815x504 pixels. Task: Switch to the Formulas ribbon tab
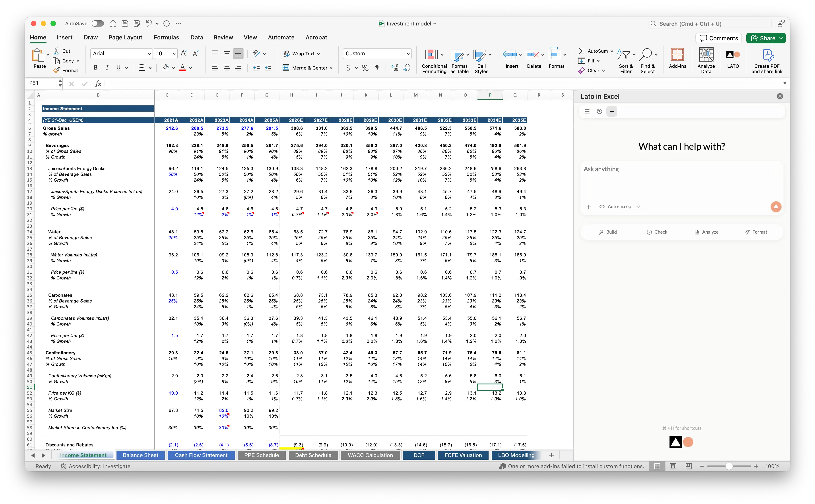[166, 37]
